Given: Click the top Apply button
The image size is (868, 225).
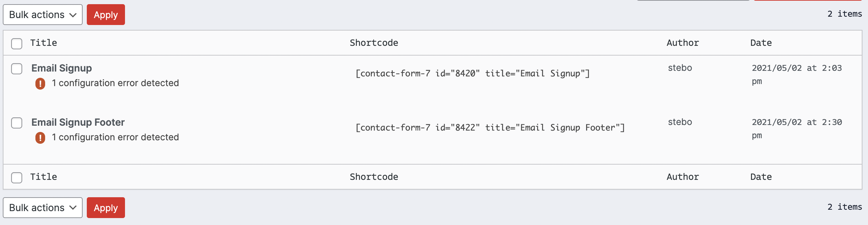Looking at the screenshot, I should pos(106,15).
